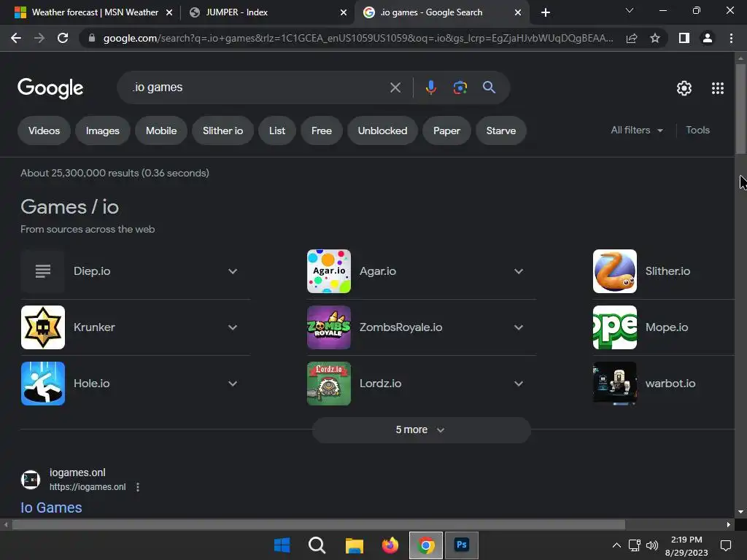Go back using the browser back arrow
Viewport: 747px width, 560px height.
[16, 38]
